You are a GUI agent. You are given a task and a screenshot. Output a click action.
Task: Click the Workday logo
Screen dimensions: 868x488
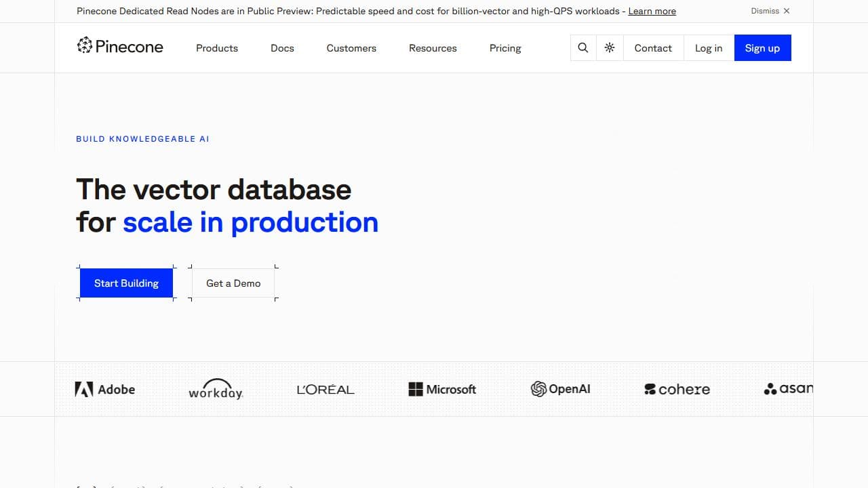216,390
